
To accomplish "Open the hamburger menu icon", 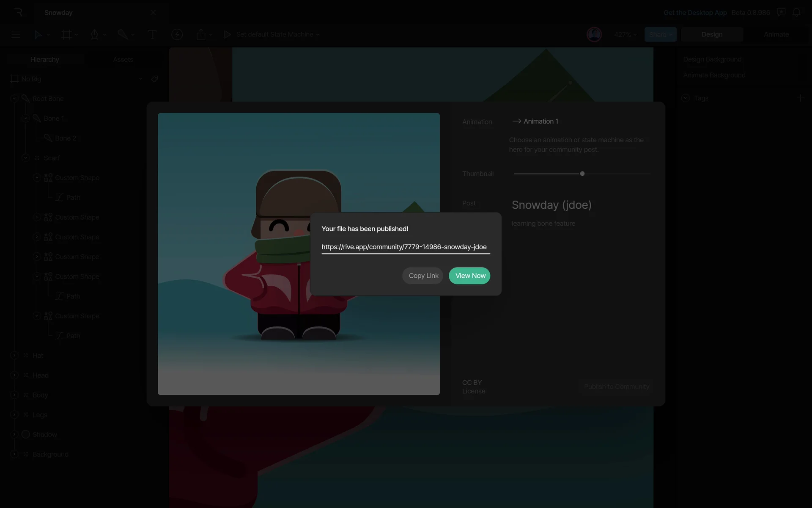I will tap(16, 35).
